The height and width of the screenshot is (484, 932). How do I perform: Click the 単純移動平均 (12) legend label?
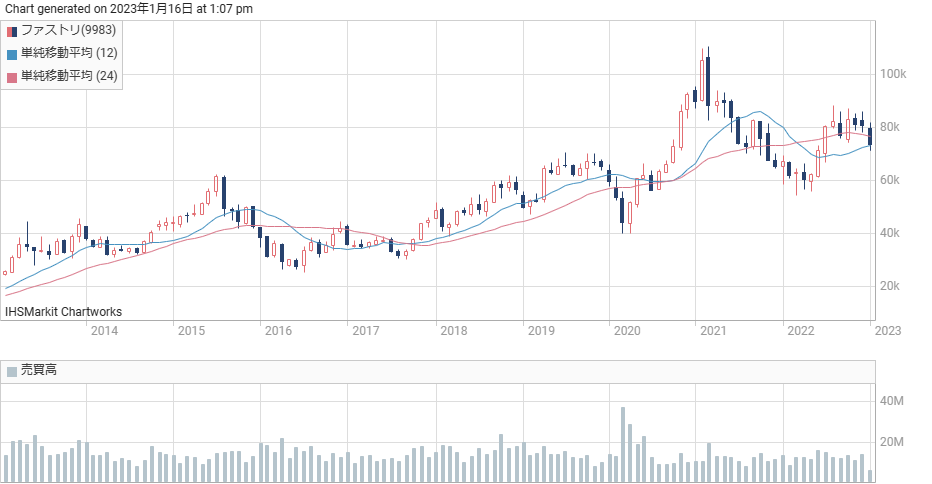point(69,53)
